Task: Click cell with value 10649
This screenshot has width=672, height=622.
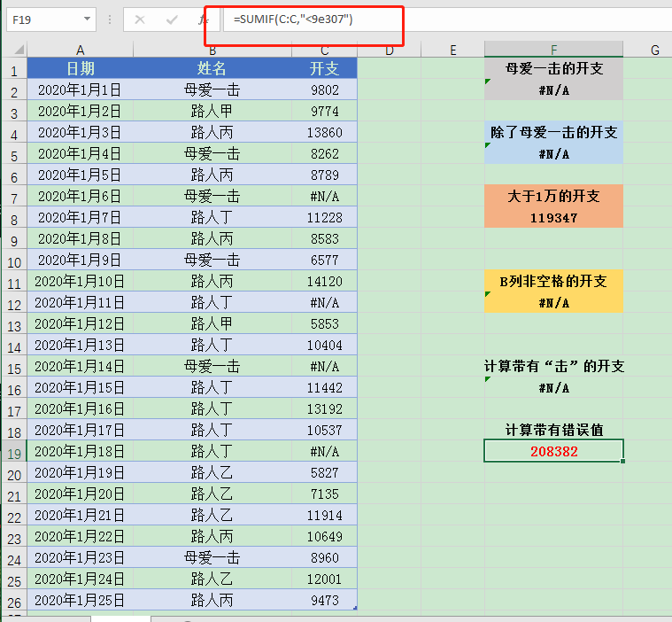Action: (324, 536)
